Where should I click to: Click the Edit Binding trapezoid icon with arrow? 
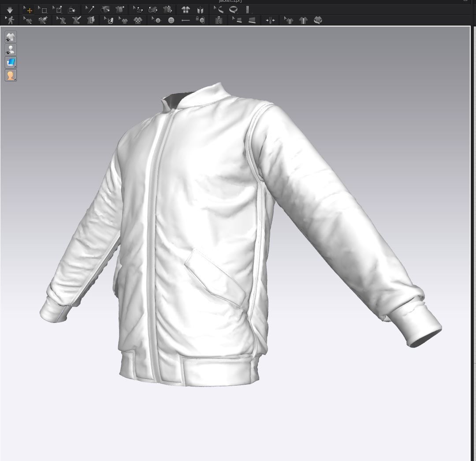tap(237, 20)
